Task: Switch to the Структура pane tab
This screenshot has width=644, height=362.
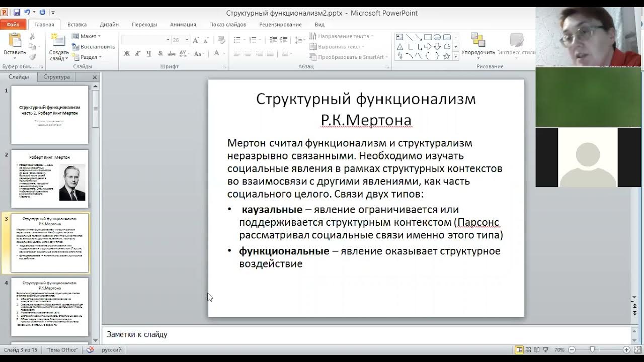Action: (56, 77)
